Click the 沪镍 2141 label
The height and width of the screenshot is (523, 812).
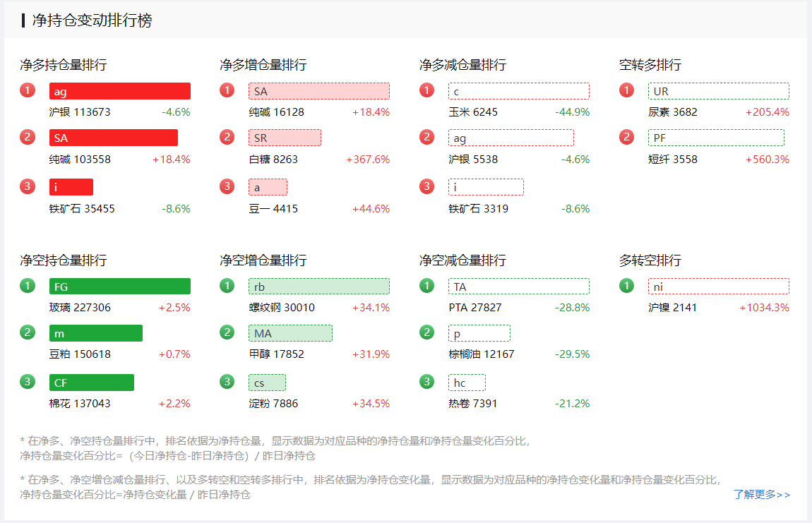(x=672, y=308)
